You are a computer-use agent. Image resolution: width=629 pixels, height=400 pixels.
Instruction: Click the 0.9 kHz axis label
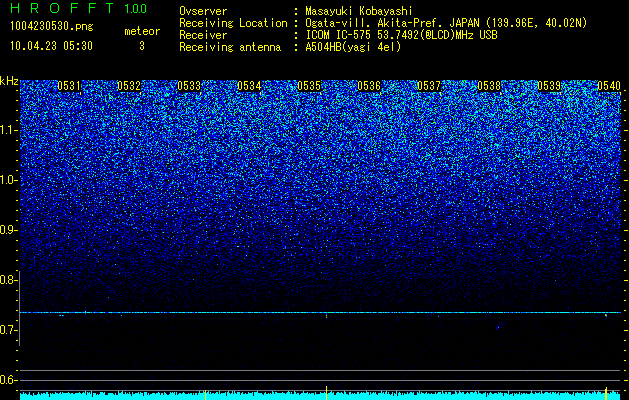[x=9, y=230]
